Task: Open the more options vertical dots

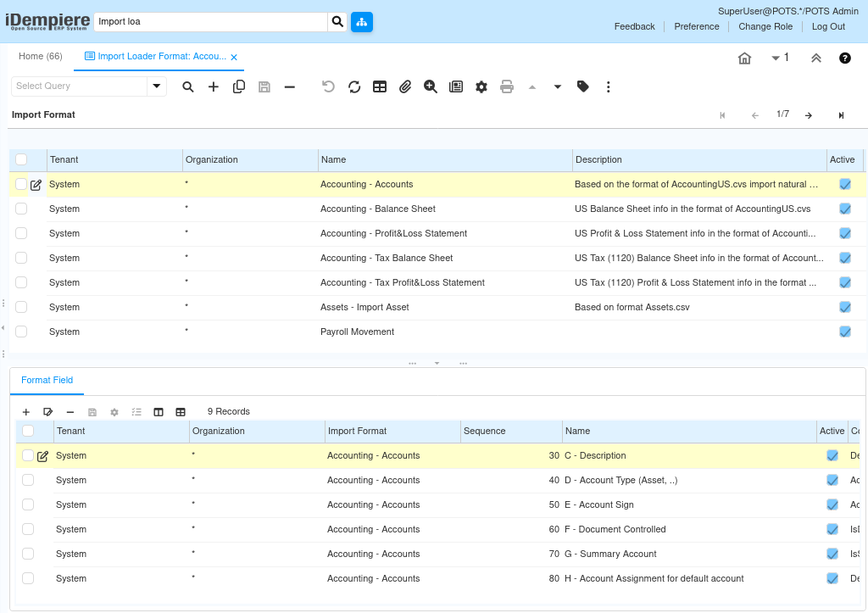Action: point(609,87)
